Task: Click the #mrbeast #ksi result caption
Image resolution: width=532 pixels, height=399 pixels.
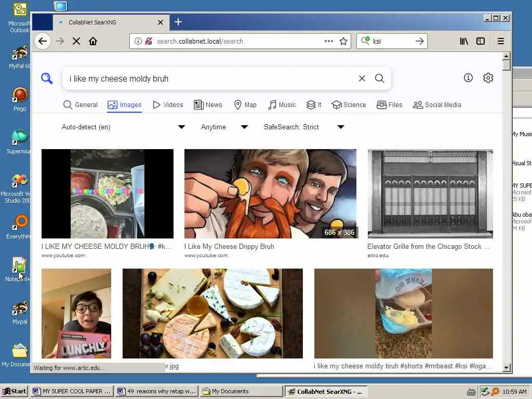Action: click(x=403, y=366)
